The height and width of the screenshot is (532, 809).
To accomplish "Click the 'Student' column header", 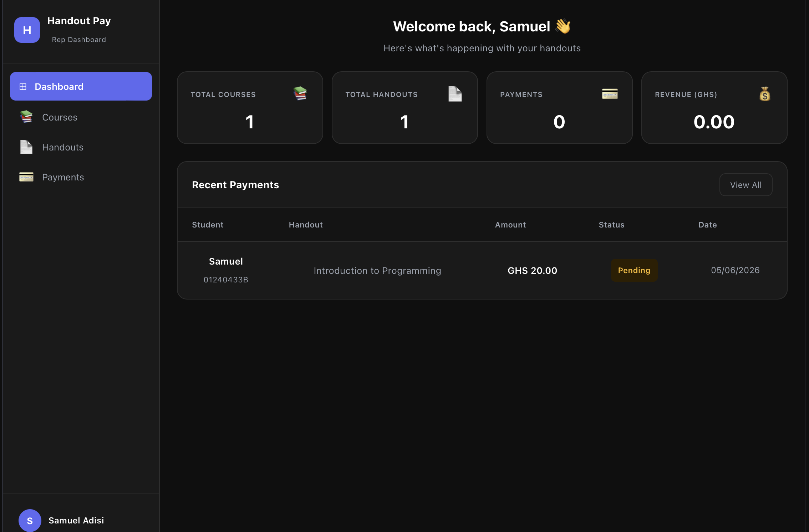I will point(208,225).
